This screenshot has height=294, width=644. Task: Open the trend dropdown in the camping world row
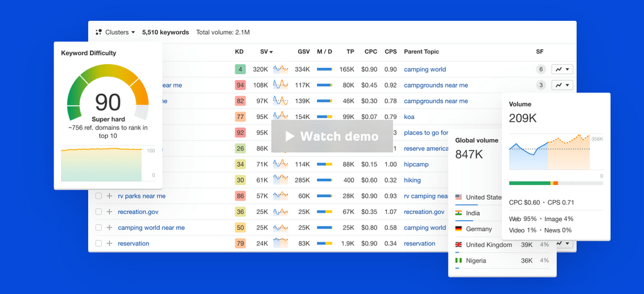pos(562,69)
